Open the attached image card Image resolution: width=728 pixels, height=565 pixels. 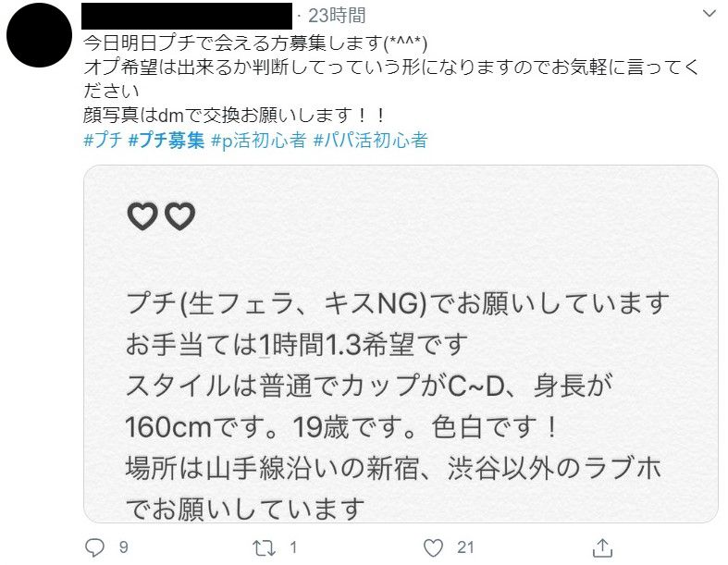tap(401, 344)
